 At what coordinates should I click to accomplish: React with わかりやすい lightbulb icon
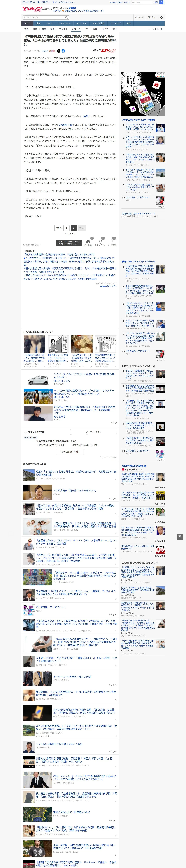click(x=100, y=241)
